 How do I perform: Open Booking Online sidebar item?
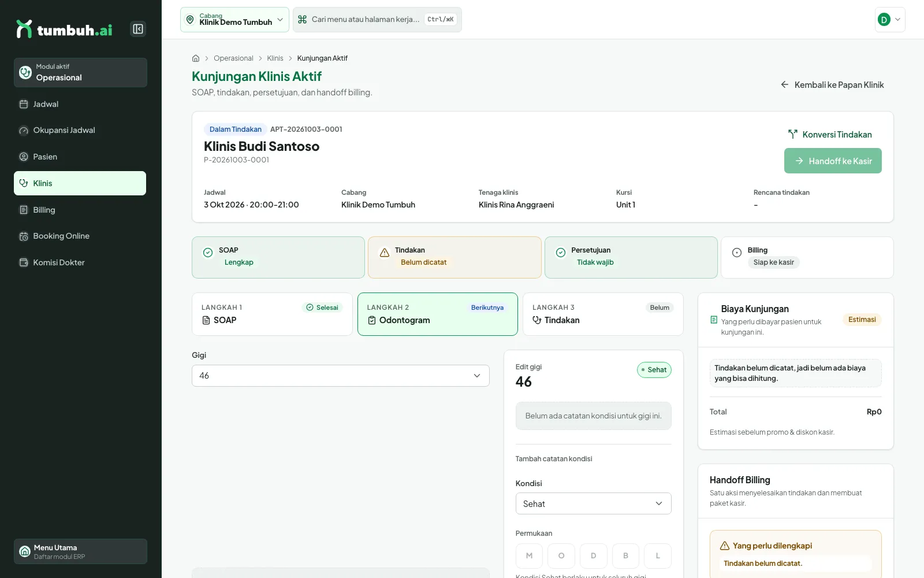click(80, 236)
